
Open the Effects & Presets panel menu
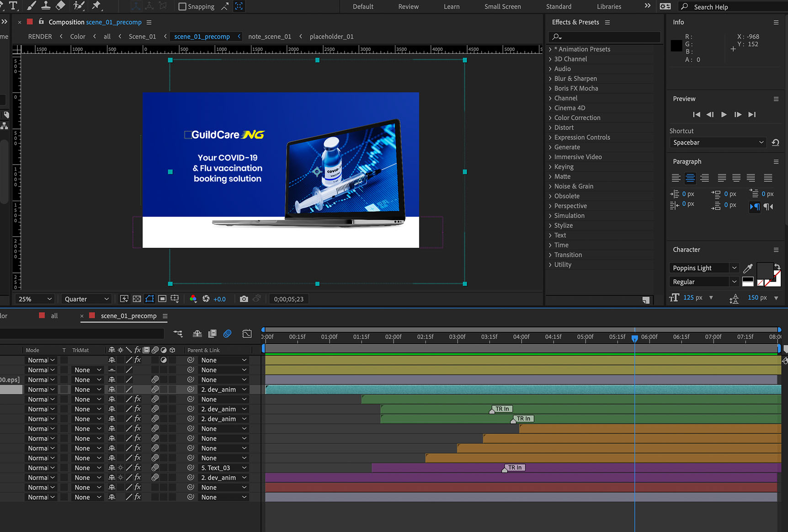coord(607,22)
